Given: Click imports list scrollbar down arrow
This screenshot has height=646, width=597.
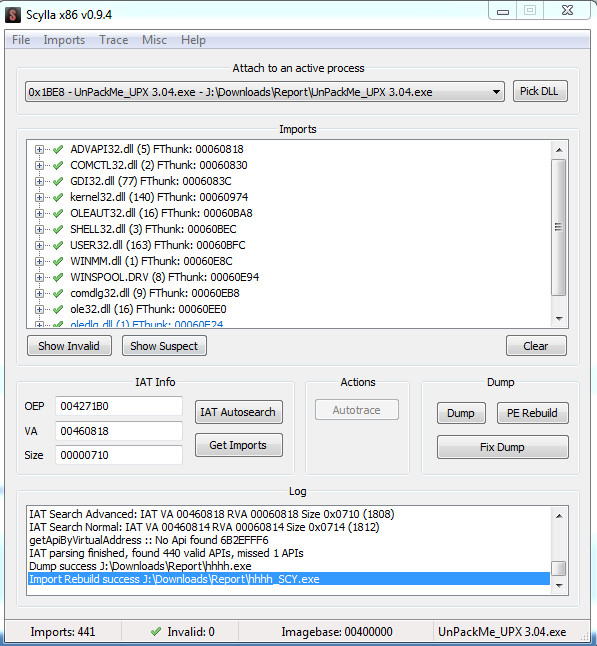Looking at the screenshot, I should tap(559, 318).
